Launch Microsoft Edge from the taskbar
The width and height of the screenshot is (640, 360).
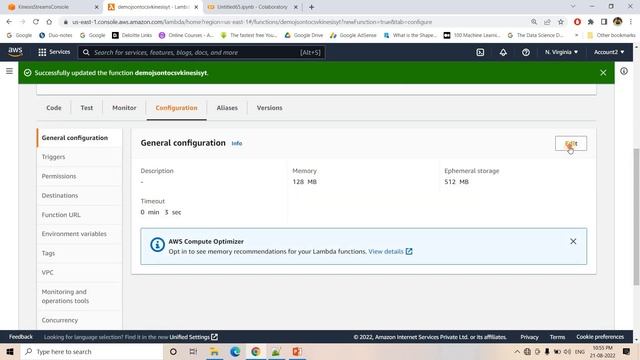(235, 351)
